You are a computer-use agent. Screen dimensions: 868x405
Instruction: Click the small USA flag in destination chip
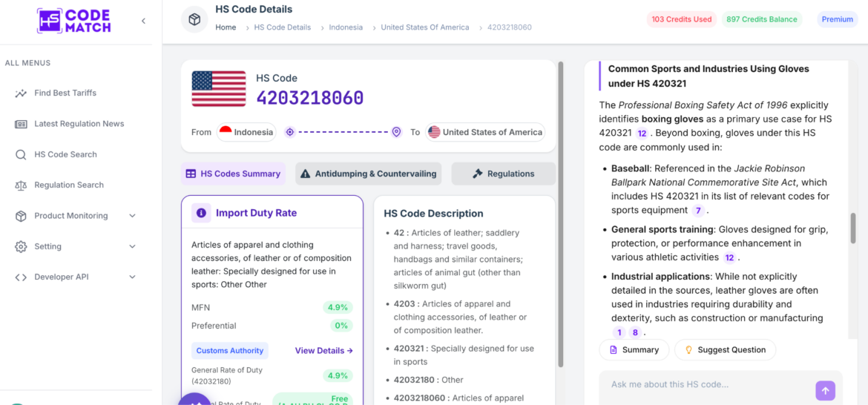pos(434,132)
